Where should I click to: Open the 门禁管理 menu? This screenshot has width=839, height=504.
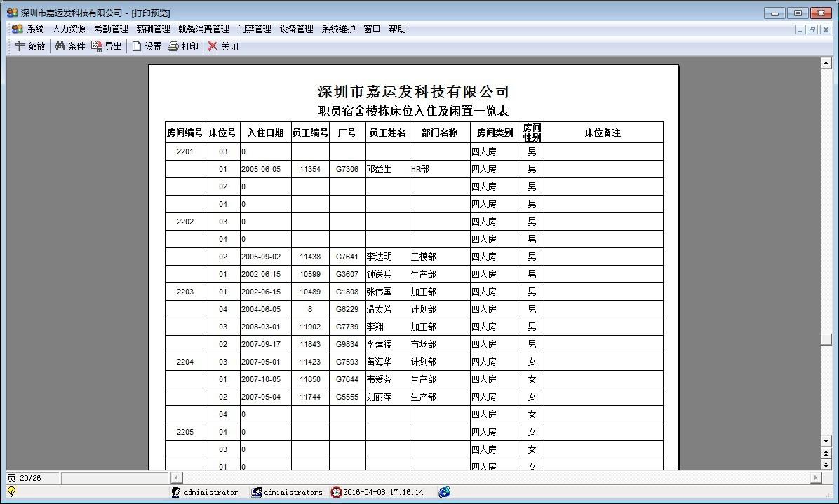pos(254,29)
